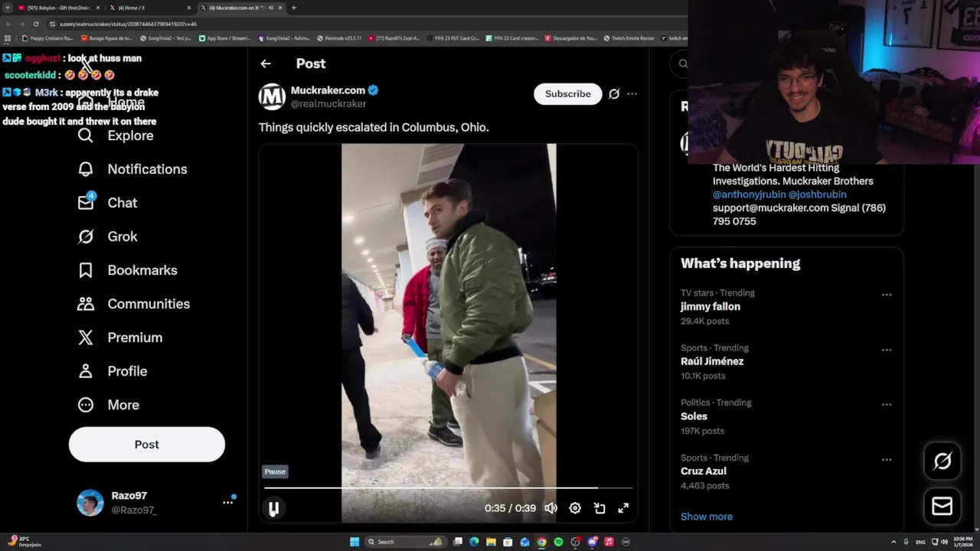Enter fullscreen video mode
The height and width of the screenshot is (551, 980).
(623, 508)
